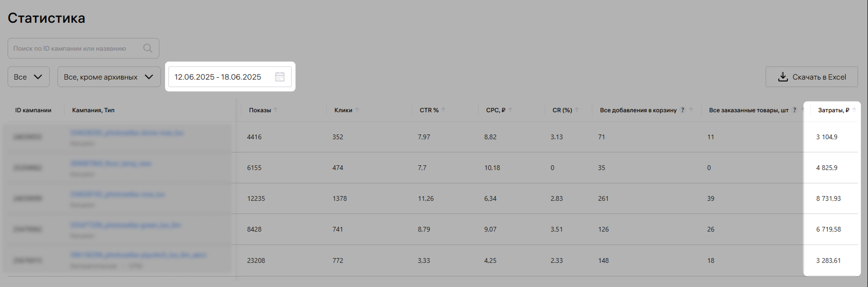Sort by Клики arrow icon
The image size is (868, 287).
357,110
